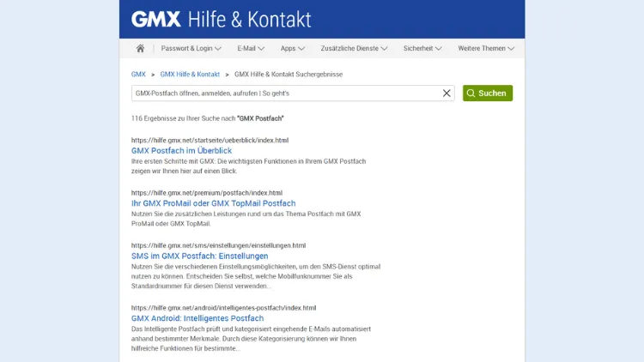
Task: Click the Hilfe & Kontakt header title
Action: click(x=249, y=19)
